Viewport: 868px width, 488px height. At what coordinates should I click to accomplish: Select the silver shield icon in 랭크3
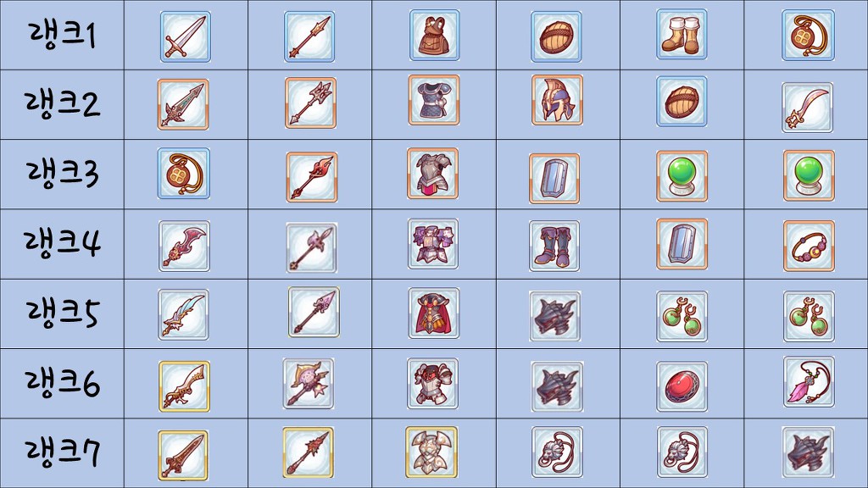(x=554, y=179)
